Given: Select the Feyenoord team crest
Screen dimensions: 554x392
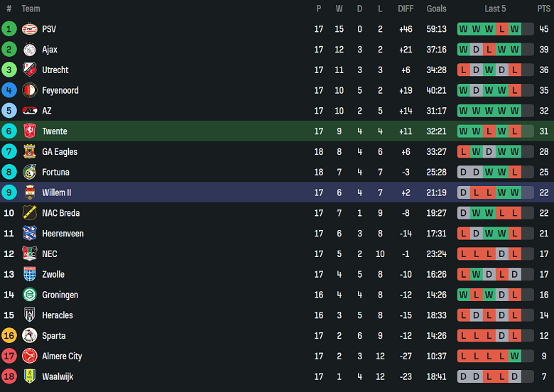Looking at the screenshot, I should click(29, 90).
